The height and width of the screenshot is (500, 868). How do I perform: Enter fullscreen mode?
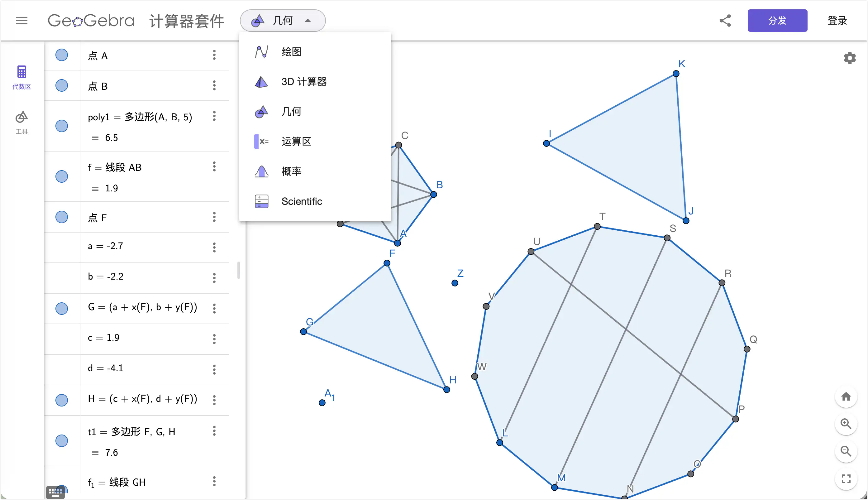pos(846,479)
